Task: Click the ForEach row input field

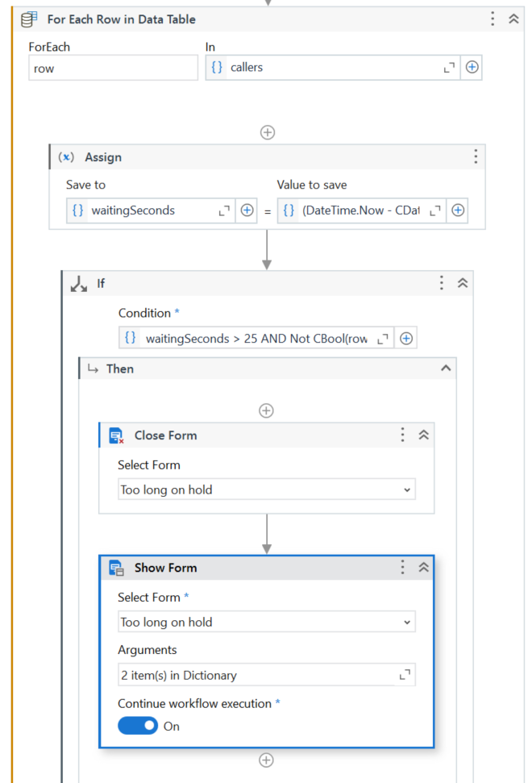Action: pyautogui.click(x=113, y=69)
